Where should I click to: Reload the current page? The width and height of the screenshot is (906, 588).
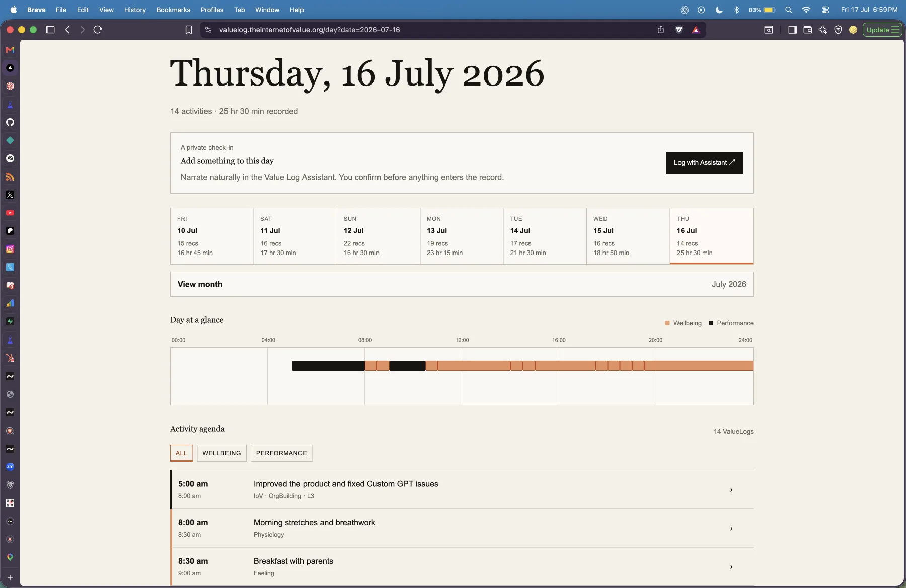[x=98, y=30]
